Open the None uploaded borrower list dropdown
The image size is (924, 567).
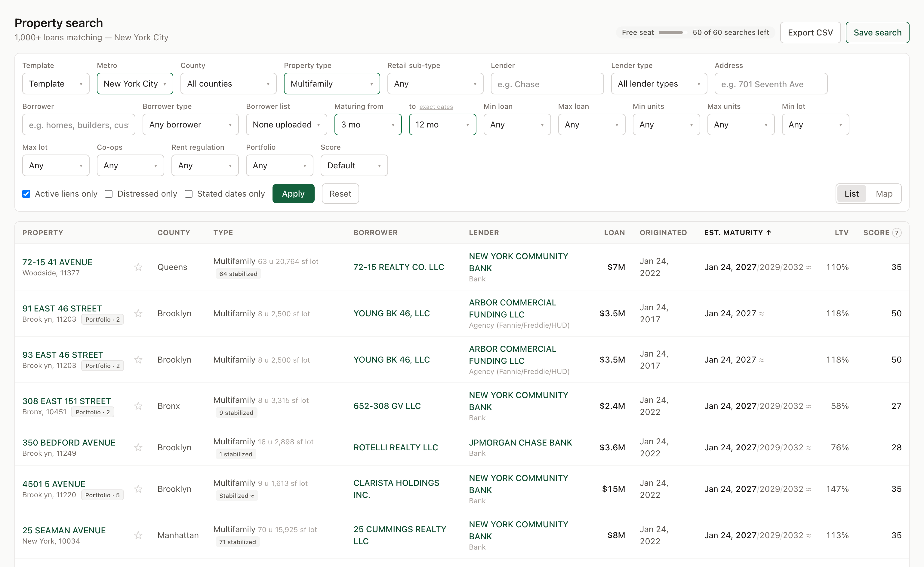(x=286, y=124)
